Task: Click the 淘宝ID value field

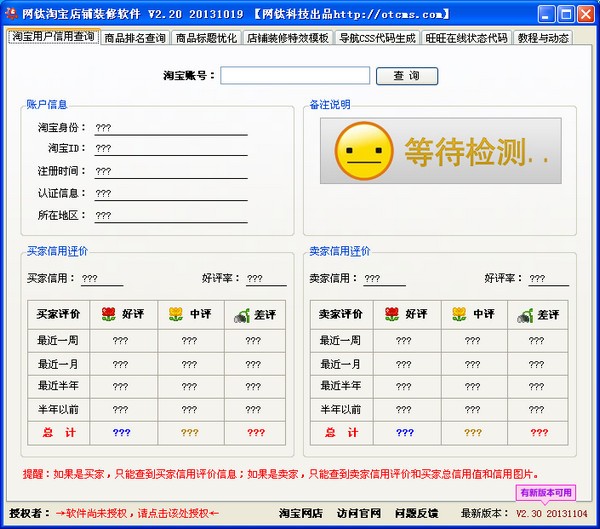Action: tap(171, 149)
